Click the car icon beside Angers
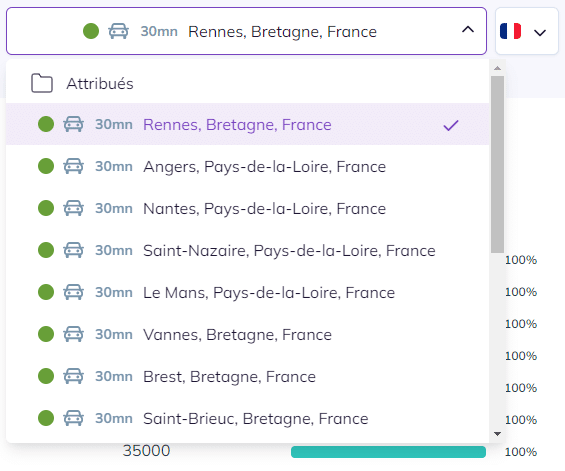 coord(74,166)
